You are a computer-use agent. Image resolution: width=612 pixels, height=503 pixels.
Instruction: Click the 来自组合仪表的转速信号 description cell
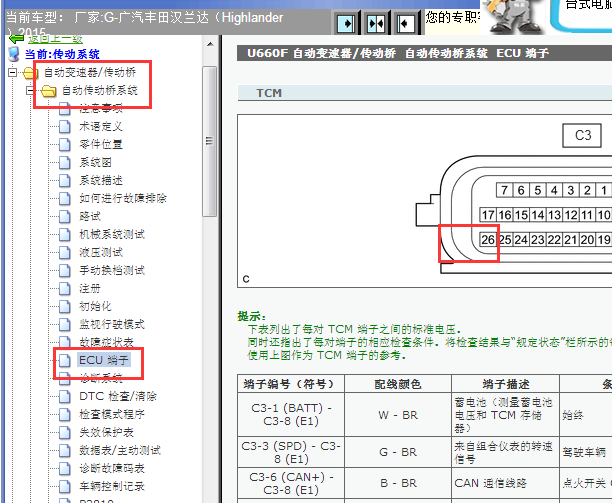click(x=505, y=452)
